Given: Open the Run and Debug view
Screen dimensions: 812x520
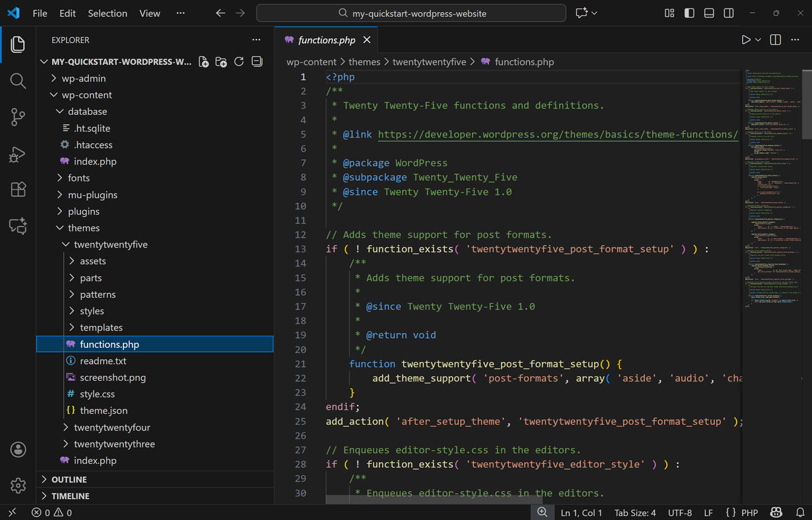Looking at the screenshot, I should click(17, 154).
